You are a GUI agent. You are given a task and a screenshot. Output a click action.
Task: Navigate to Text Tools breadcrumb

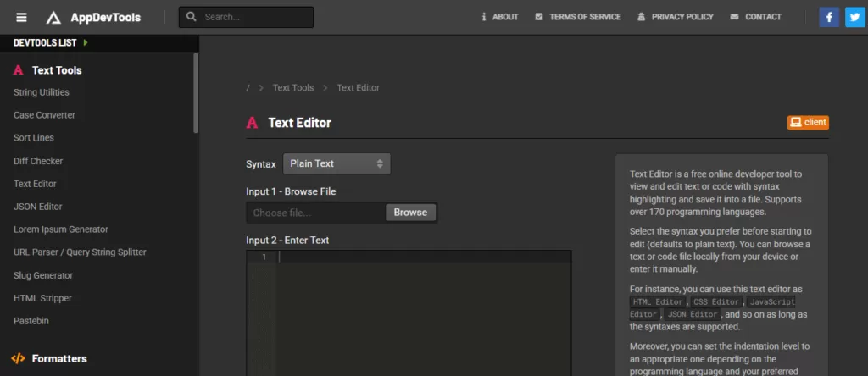292,88
